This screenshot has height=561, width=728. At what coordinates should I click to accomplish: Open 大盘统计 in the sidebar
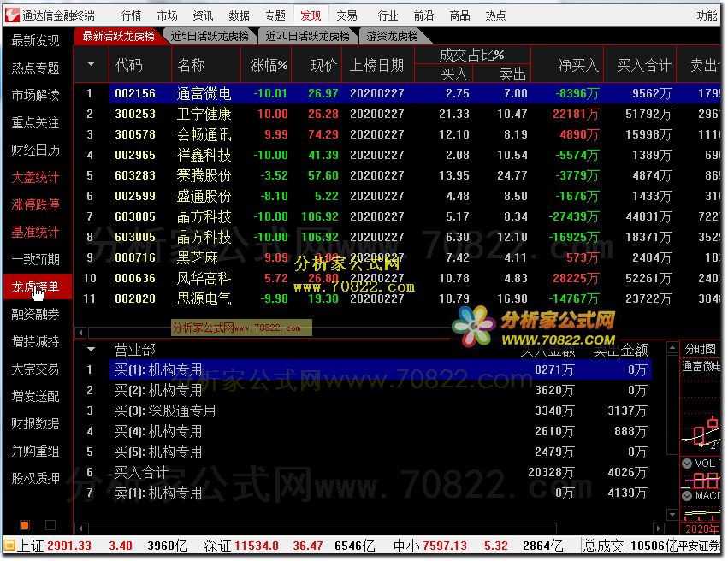tap(35, 177)
